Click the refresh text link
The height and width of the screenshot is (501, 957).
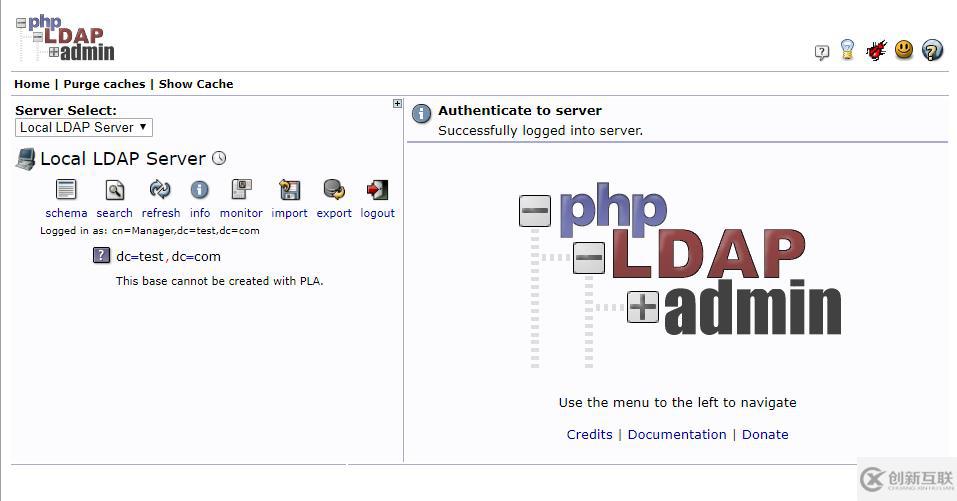point(161,213)
